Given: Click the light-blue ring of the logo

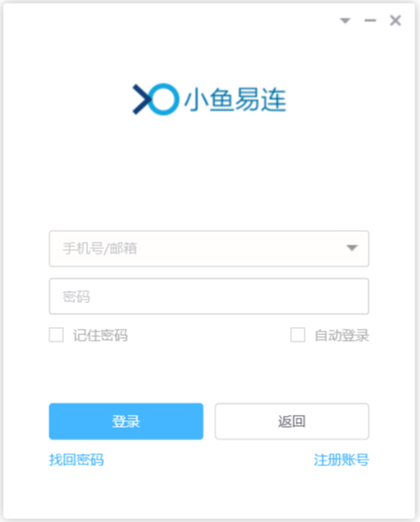Looking at the screenshot, I should (x=164, y=99).
